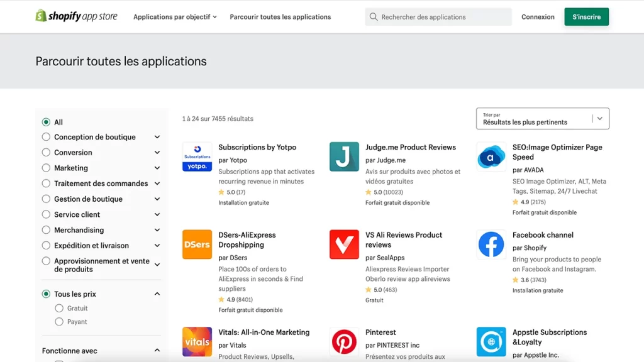Expand Expédition et livraison chevron
Viewport: 644px width, 362px height.
pos(157,246)
